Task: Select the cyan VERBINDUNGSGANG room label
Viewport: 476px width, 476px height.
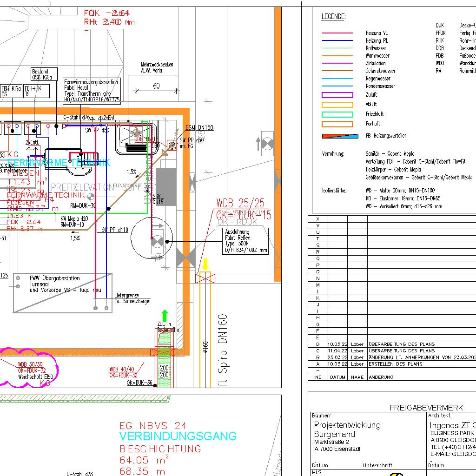Action: (x=178, y=436)
